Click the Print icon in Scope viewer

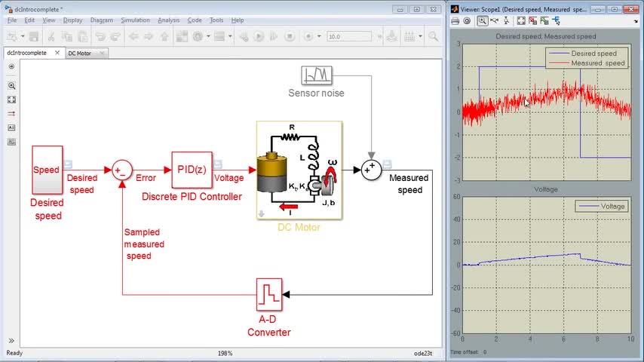(x=455, y=21)
